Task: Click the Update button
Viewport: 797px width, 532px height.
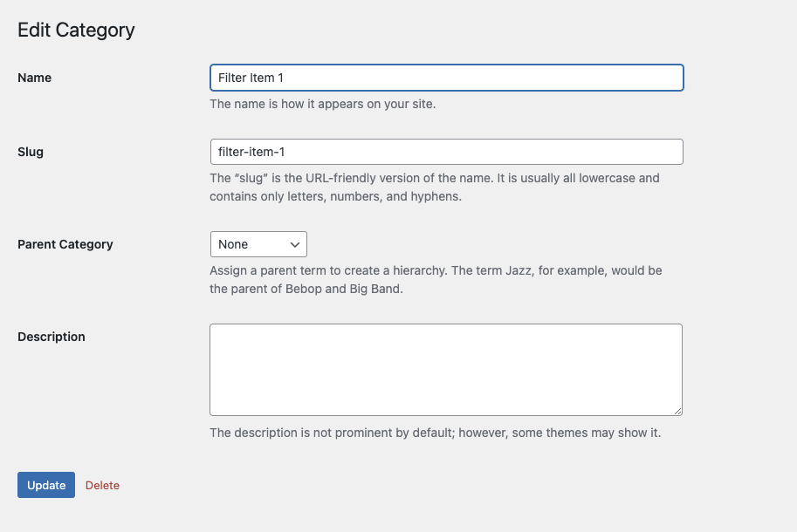Action: coord(46,485)
